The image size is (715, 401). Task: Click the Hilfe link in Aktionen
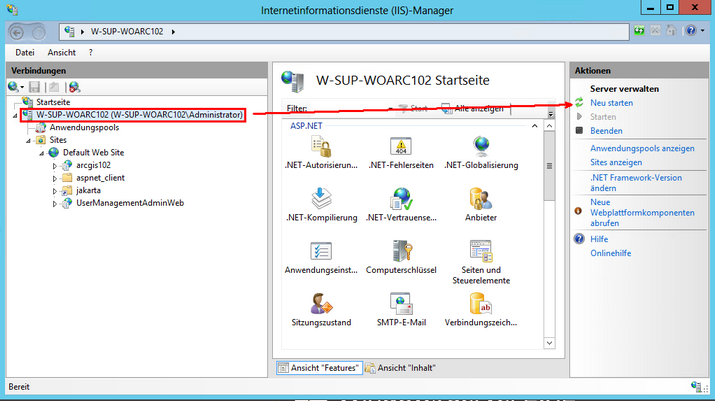(x=599, y=239)
